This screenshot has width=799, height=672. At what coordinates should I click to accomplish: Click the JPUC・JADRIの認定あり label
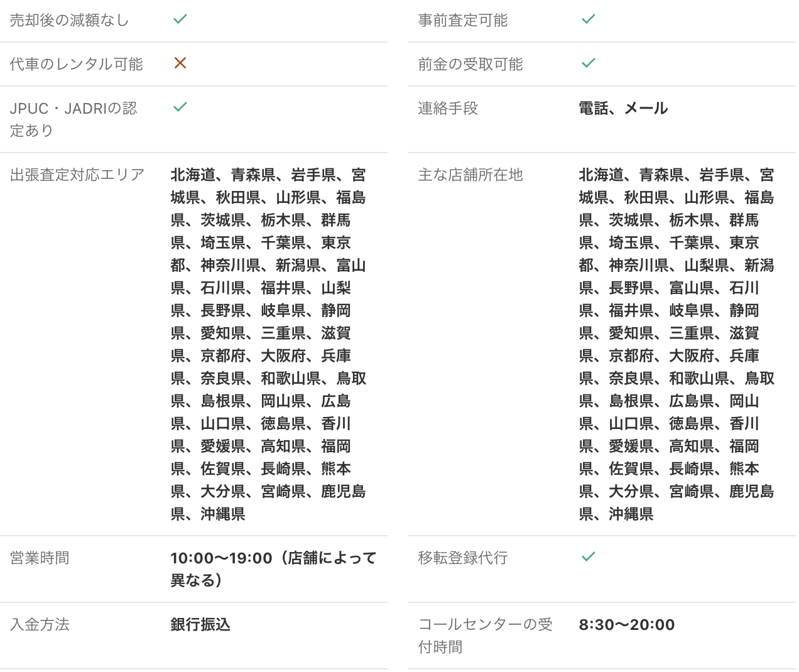[73, 119]
